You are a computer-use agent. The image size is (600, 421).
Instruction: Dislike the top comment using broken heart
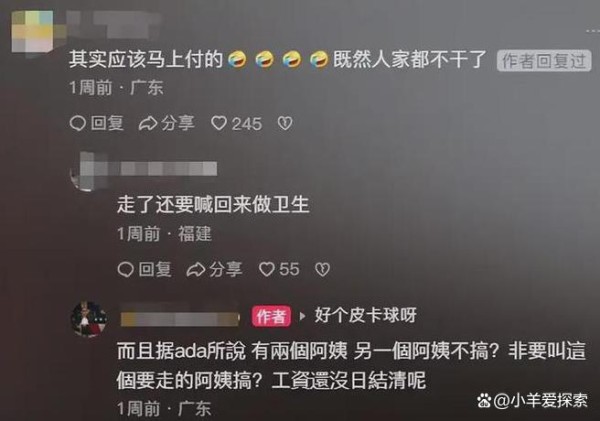click(285, 124)
